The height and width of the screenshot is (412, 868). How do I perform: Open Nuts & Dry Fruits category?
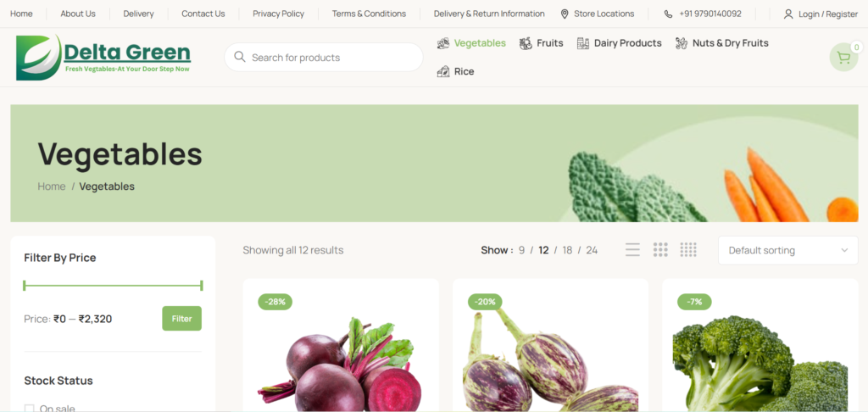[722, 43]
